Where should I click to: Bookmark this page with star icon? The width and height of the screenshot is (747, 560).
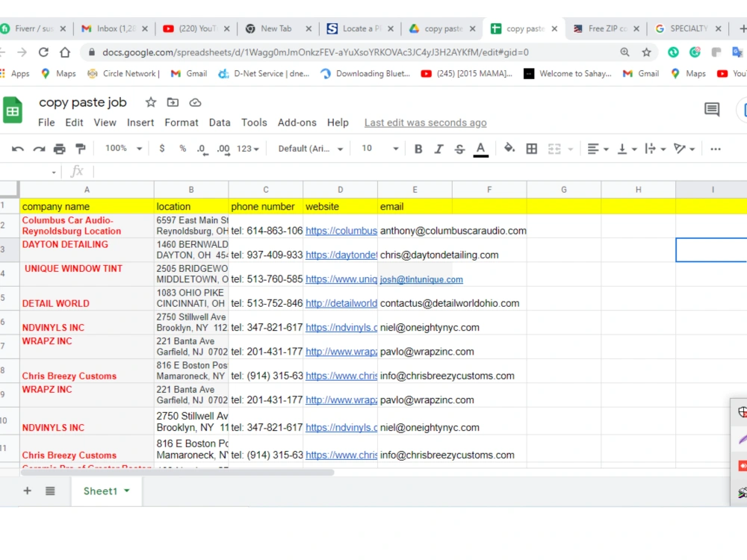[646, 52]
